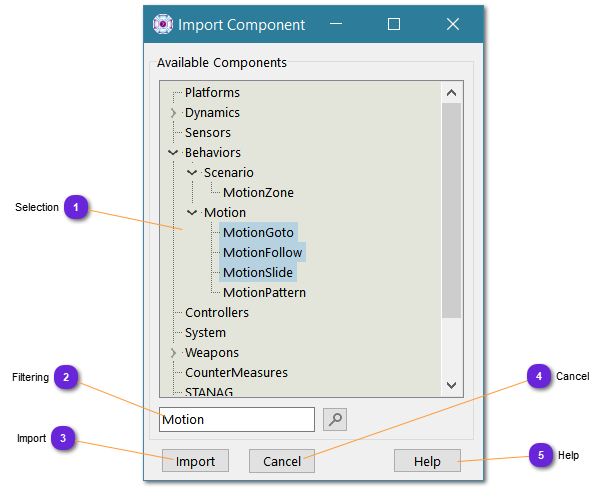Expand the Weapons tree node
Viewport: 605px width, 490px height.
(x=173, y=353)
